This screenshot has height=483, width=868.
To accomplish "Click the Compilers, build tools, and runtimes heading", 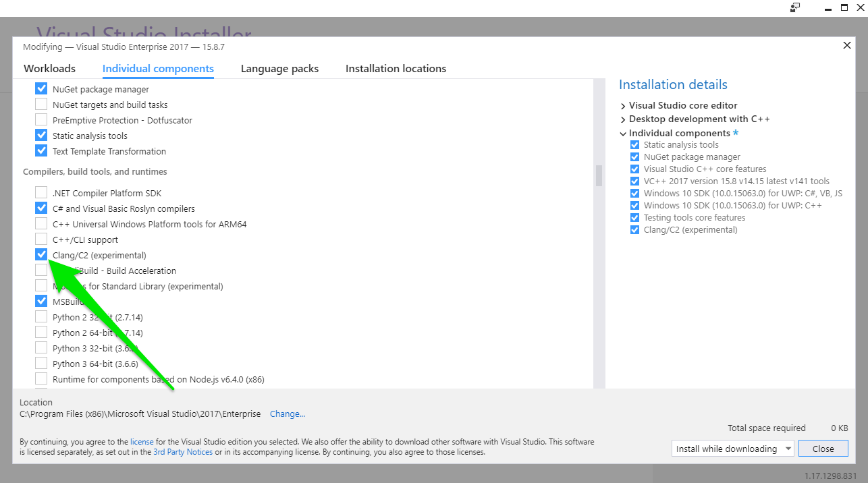I will coord(95,172).
